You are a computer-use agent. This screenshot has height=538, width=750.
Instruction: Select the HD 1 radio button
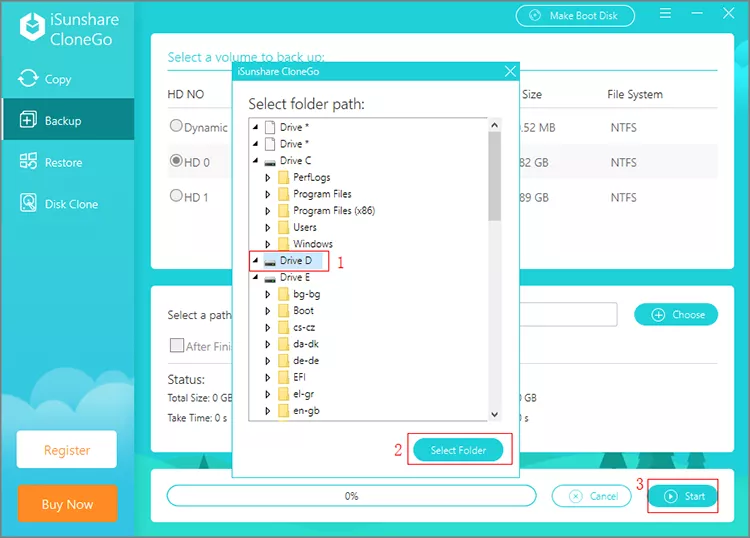point(176,196)
